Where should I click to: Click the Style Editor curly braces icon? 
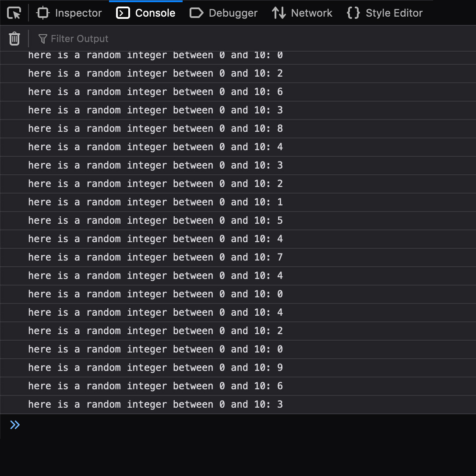pos(353,13)
